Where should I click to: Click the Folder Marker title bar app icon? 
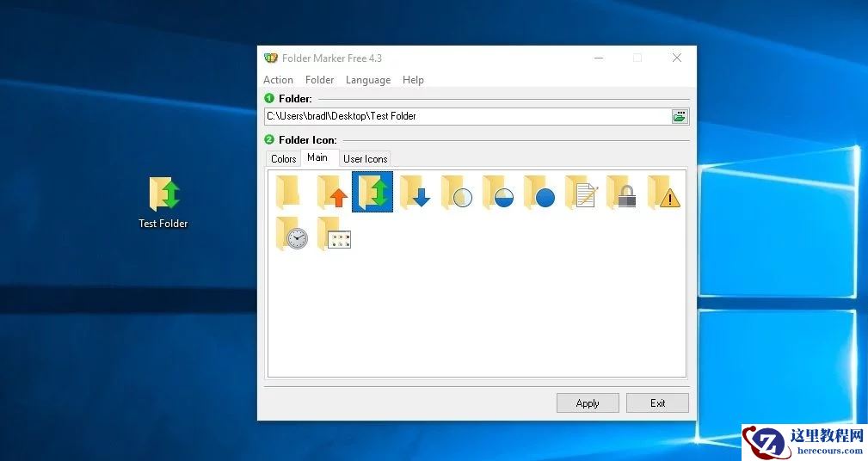pyautogui.click(x=271, y=58)
